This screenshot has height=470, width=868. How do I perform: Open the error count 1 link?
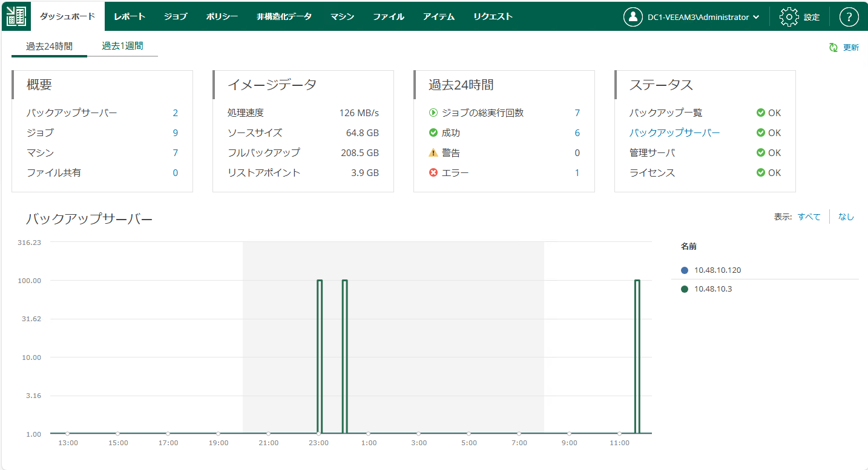click(577, 172)
